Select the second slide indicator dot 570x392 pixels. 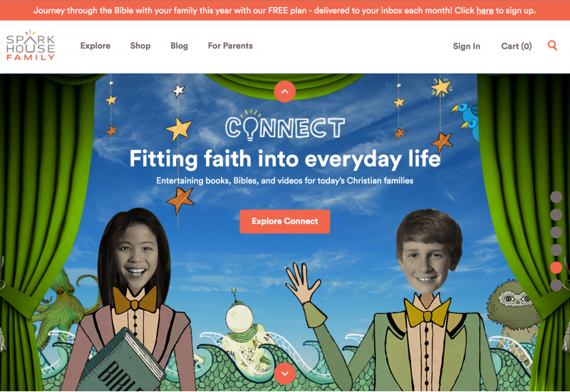556,215
